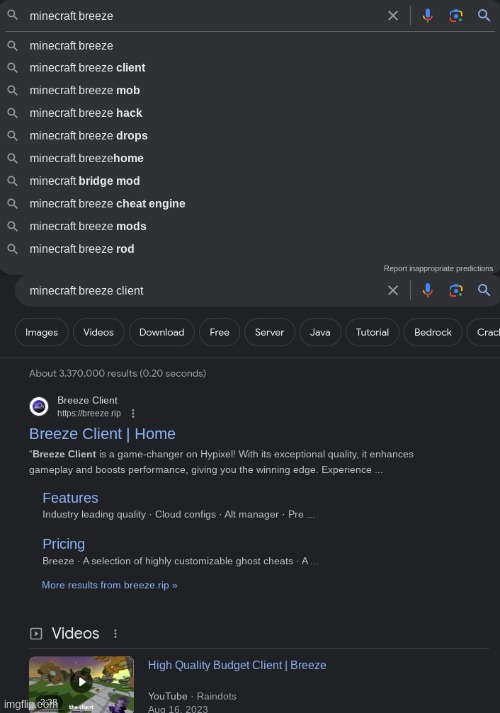Click 'More results from breeze.rip'
Image resolution: width=500 pixels, height=713 pixels.
[110, 585]
